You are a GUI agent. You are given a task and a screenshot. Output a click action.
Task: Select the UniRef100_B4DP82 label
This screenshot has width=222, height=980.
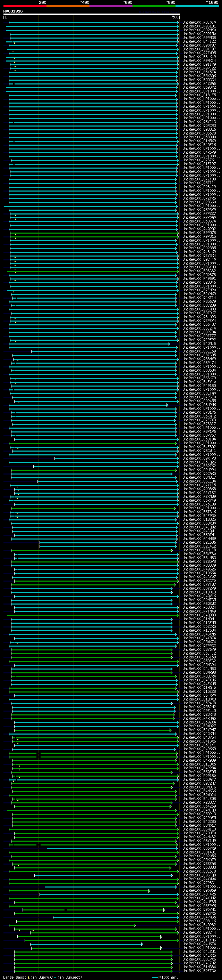click(x=199, y=925)
